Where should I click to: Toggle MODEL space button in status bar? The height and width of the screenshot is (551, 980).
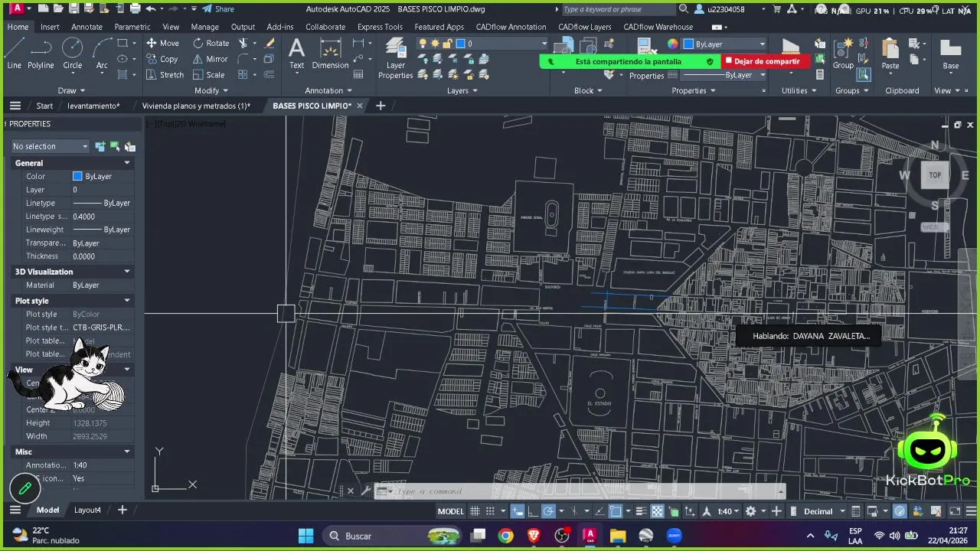pyautogui.click(x=450, y=511)
